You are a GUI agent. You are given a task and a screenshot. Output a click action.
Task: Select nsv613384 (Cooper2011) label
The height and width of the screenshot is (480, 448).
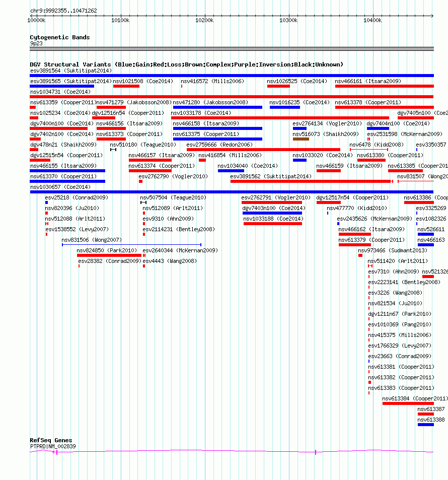415,398
